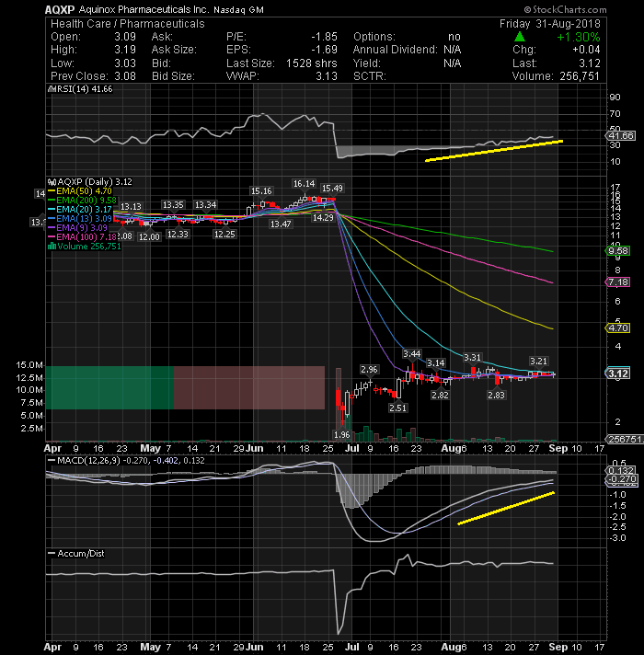Click the 12.00 low price label
644x655 pixels.
coord(150,237)
